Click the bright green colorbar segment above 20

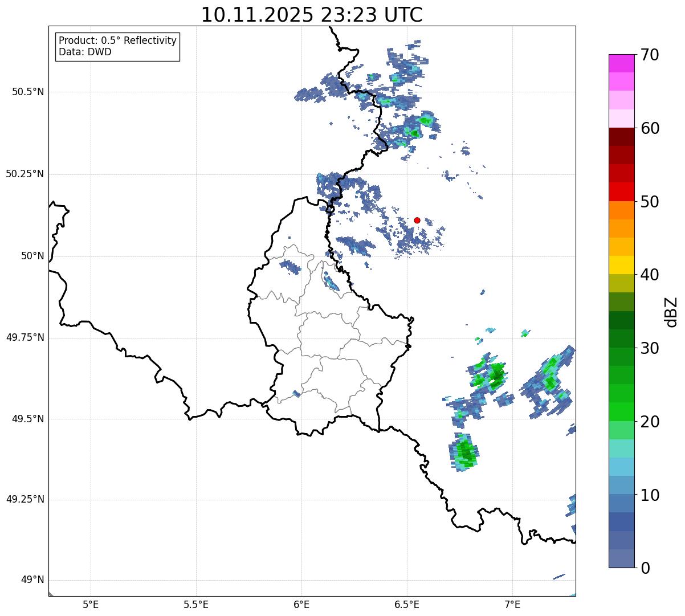(622, 411)
